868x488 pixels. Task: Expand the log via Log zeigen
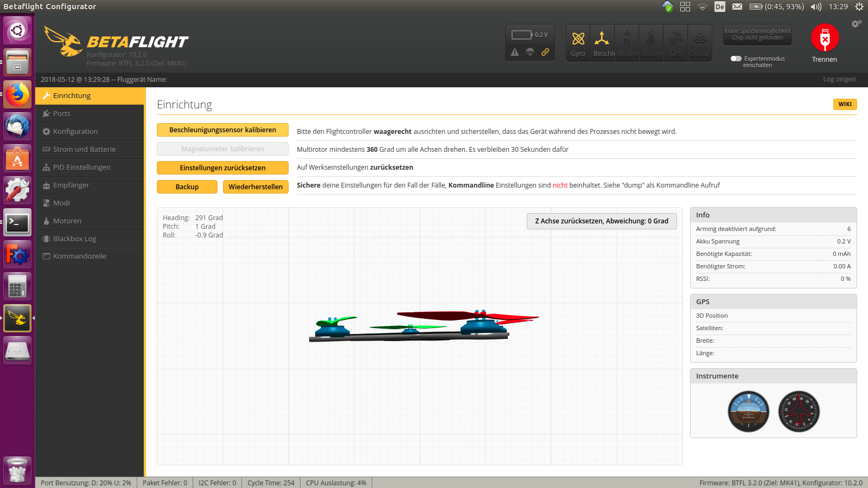coord(839,79)
